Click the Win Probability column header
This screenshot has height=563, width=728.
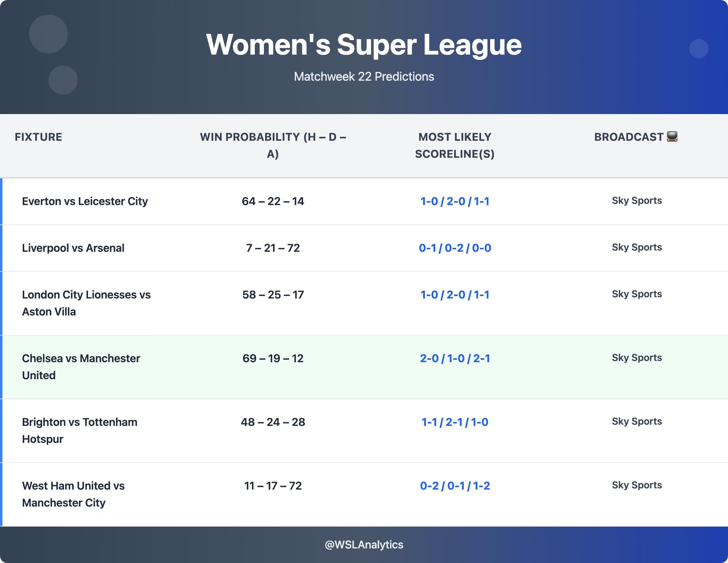[x=273, y=145]
